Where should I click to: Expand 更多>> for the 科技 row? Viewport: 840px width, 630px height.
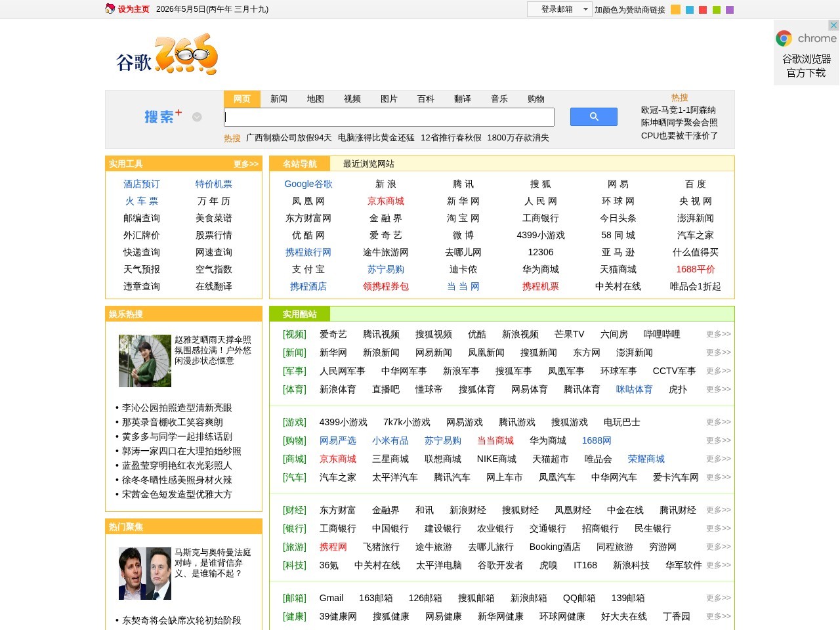[x=719, y=565]
